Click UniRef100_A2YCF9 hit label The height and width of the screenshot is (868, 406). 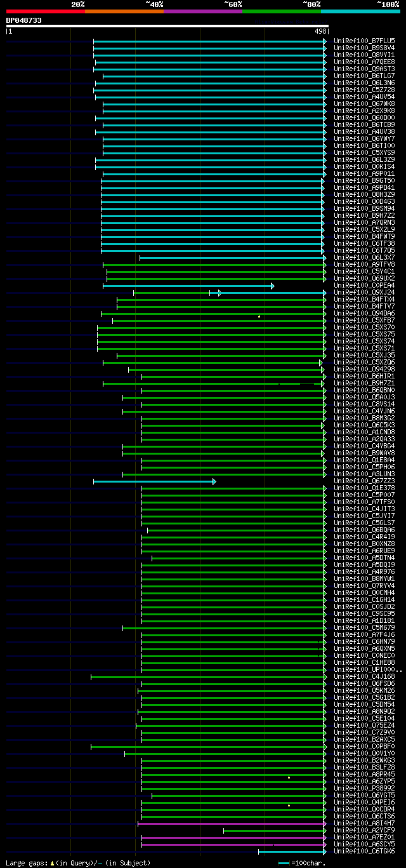tap(364, 831)
